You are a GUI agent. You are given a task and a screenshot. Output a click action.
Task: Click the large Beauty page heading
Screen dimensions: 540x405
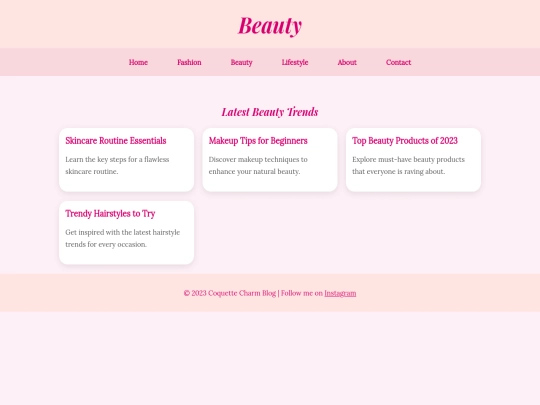point(270,25)
